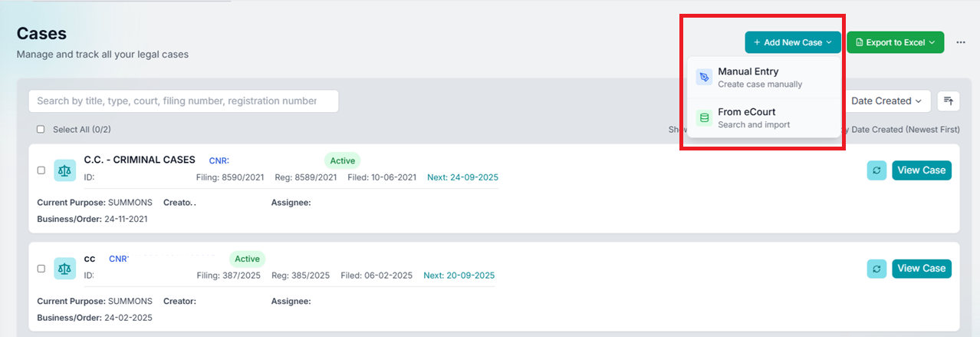Viewport: 980px width, 337px height.
Task: Click the database icon beside From eCourt
Action: tap(704, 118)
